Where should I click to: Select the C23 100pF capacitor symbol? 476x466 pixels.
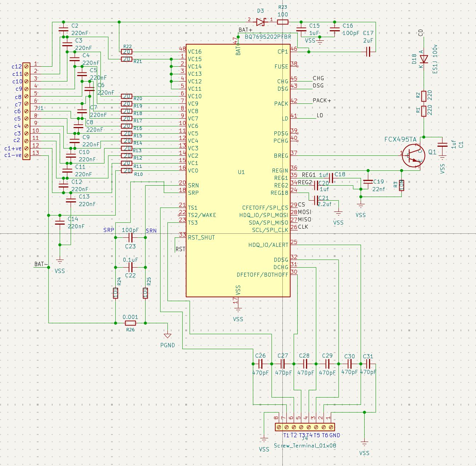pyautogui.click(x=130, y=237)
